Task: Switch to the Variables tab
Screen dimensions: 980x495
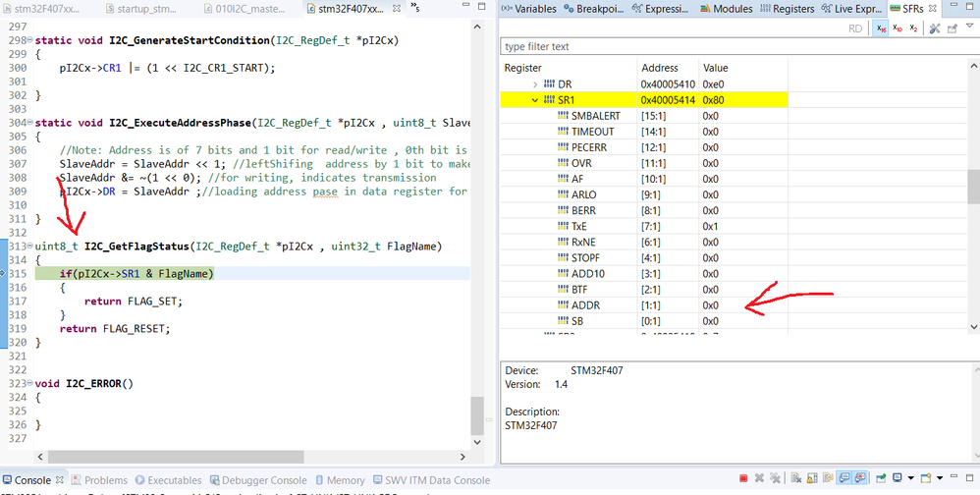Action: click(528, 9)
